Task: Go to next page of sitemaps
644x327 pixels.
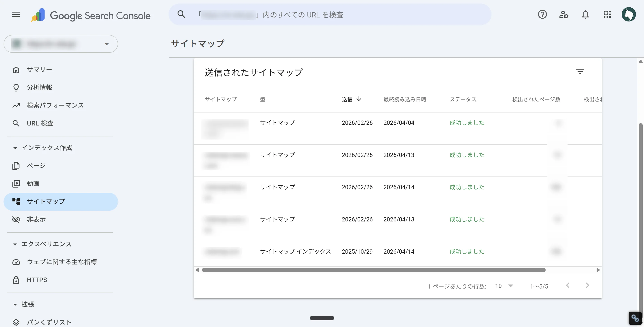Action: (587, 285)
